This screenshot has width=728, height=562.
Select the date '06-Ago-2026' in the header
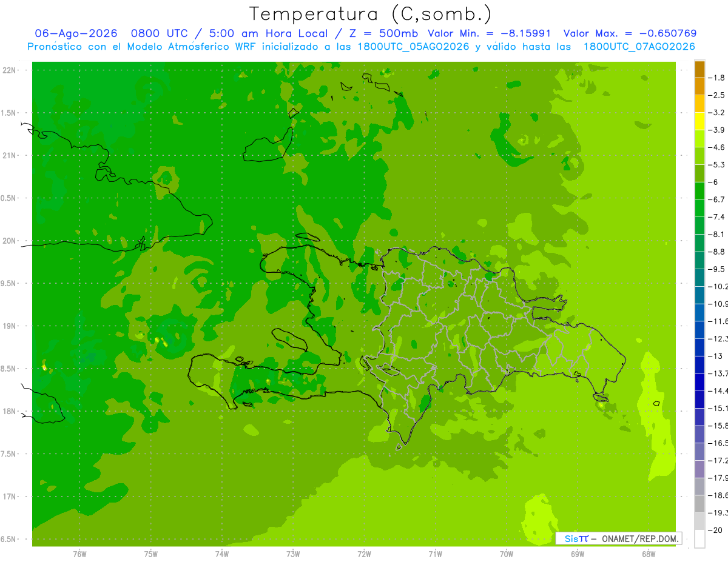(x=76, y=33)
